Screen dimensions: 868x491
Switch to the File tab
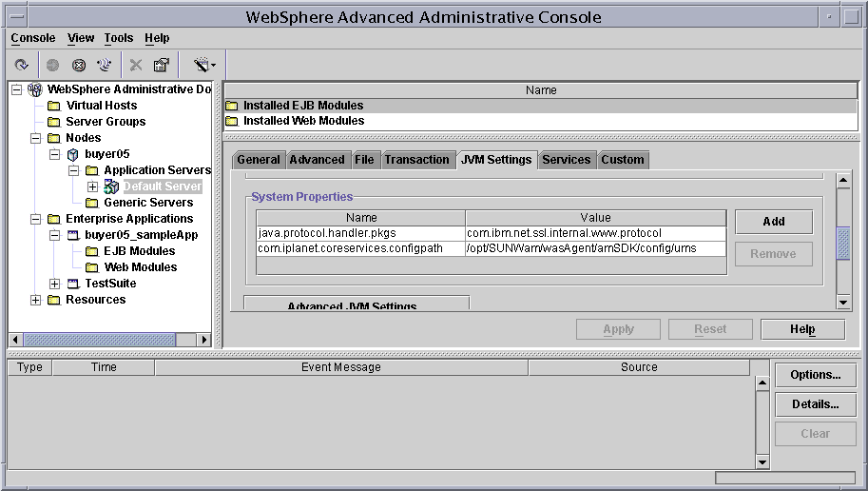click(x=364, y=160)
